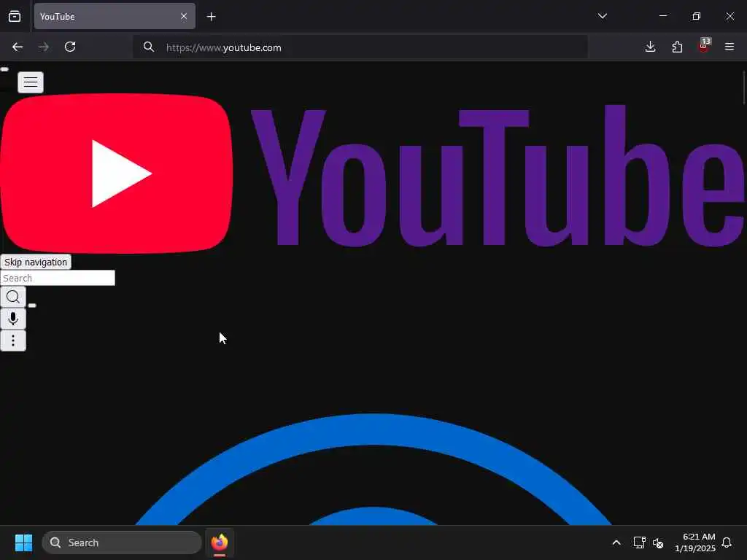
Task: Open the clock showing 6:21 AM
Action: pos(695,542)
